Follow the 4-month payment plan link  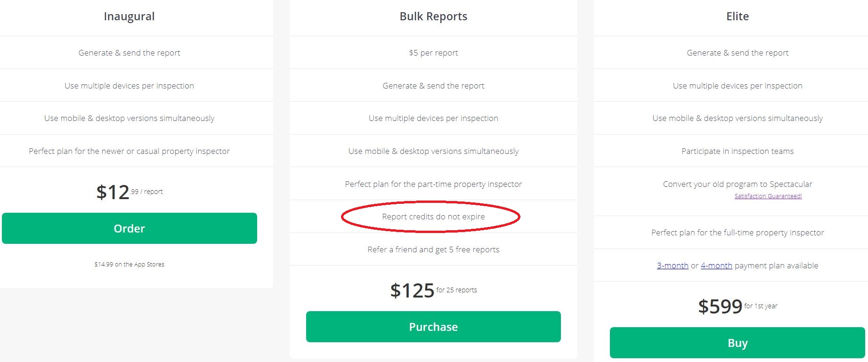[x=716, y=265]
